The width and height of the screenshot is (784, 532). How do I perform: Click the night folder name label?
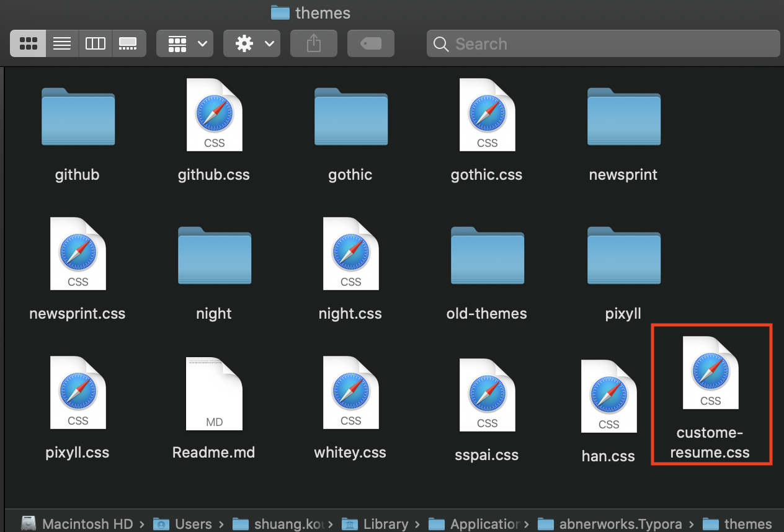(214, 314)
